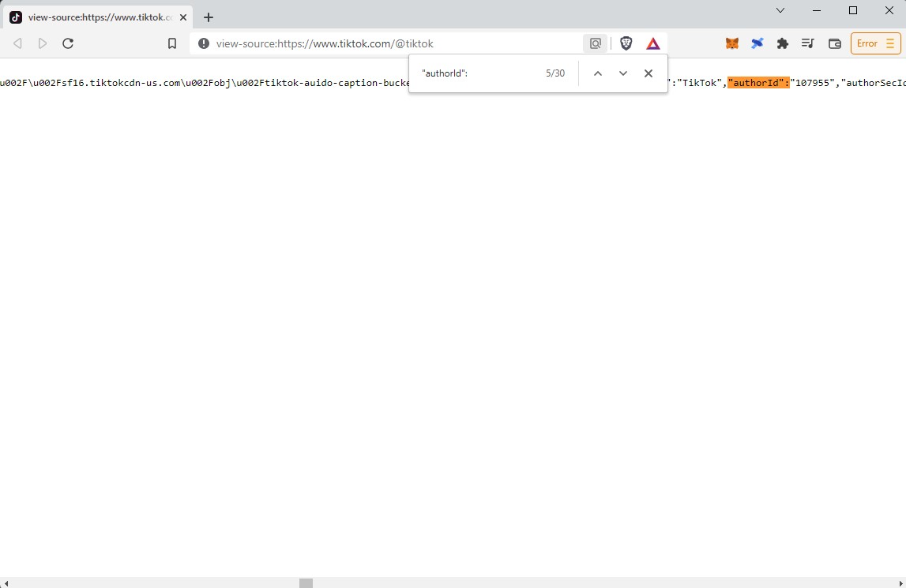Viewport: 906px width, 588px height.
Task: Open the Extensions puzzle piece menu
Action: coord(782,43)
